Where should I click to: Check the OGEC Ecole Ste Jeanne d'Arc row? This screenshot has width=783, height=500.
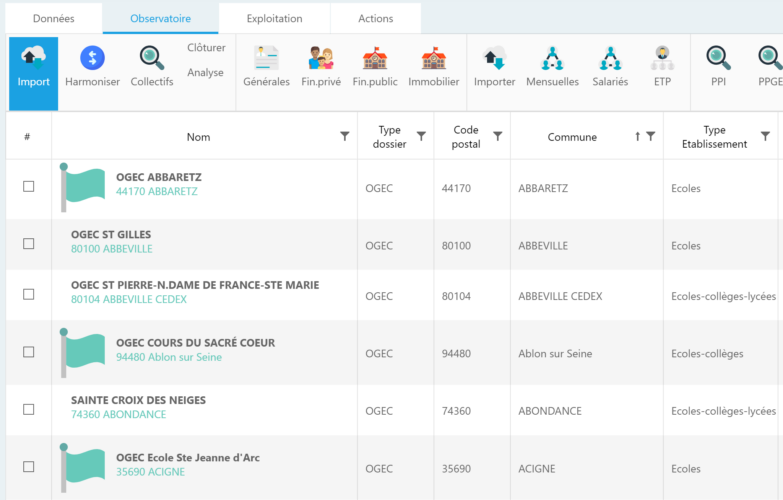point(28,467)
